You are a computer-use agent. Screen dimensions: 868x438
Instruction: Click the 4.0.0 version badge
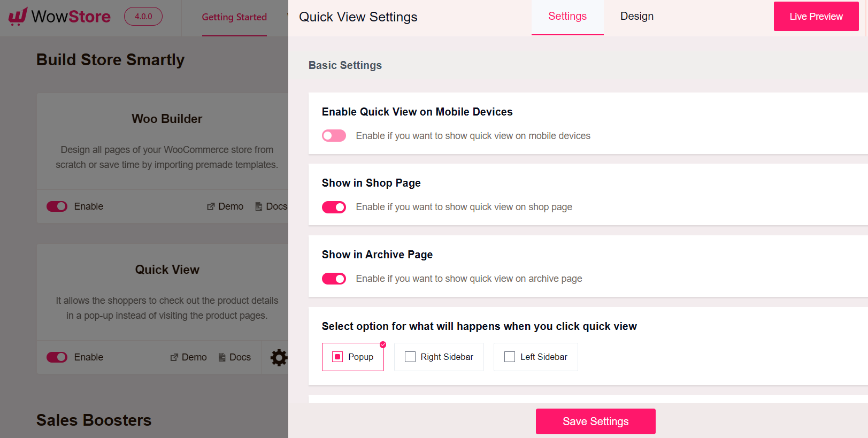[143, 17]
